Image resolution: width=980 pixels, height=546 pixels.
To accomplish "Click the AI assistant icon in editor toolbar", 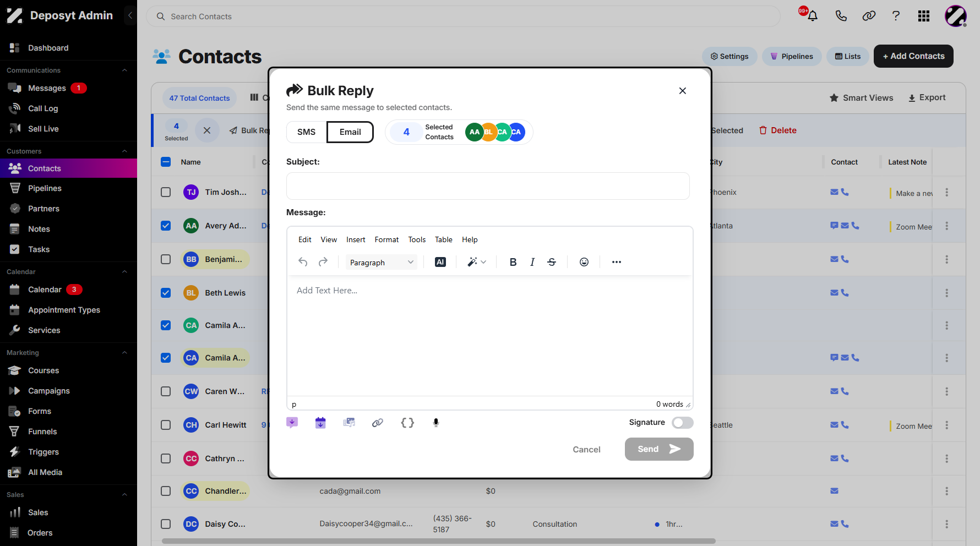I will click(440, 262).
